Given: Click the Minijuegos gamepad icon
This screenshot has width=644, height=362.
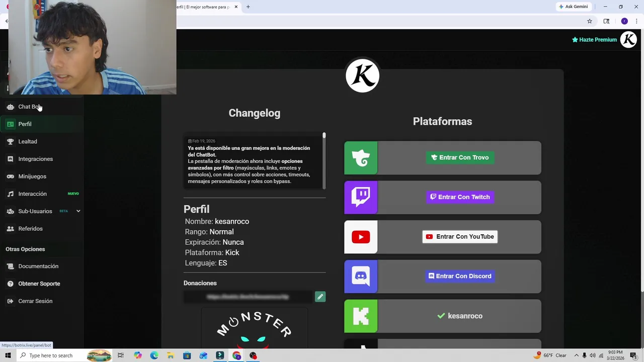Looking at the screenshot, I should [10, 176].
